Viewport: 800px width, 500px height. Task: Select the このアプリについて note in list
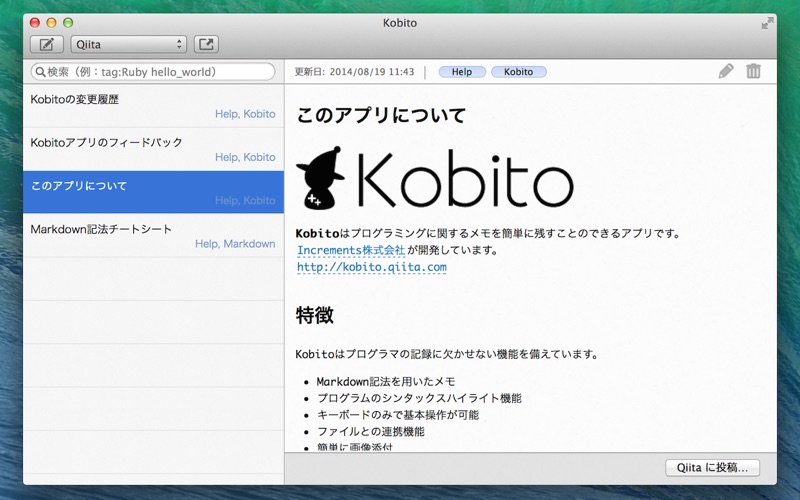[x=153, y=192]
